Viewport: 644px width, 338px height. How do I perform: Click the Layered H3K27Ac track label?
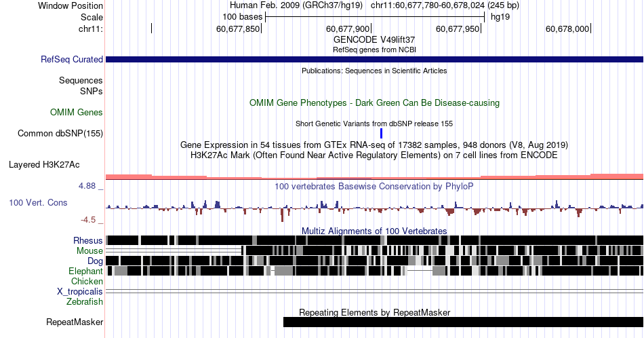click(44, 164)
